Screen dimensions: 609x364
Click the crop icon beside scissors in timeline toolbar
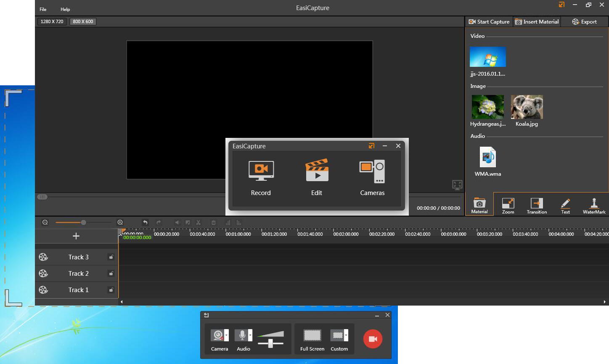(x=188, y=222)
